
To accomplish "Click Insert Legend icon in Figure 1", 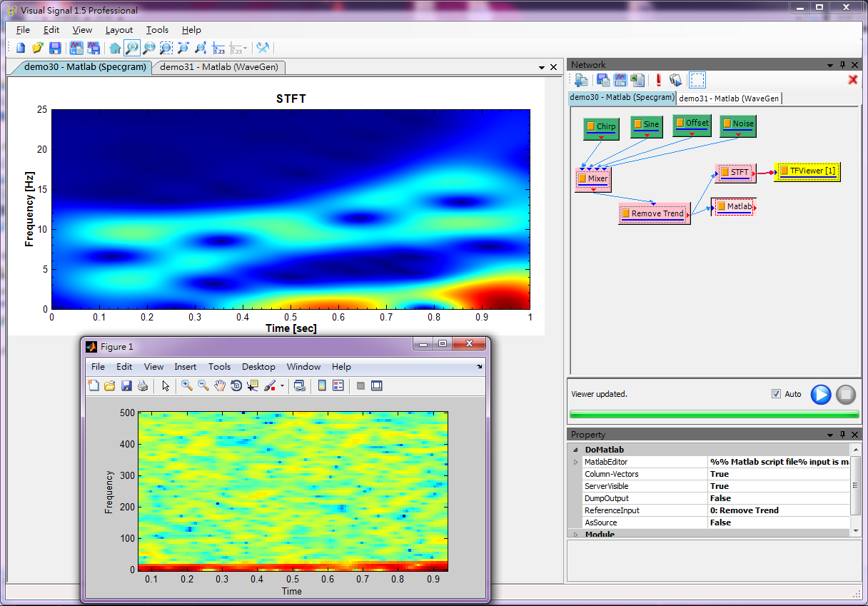I will [338, 385].
